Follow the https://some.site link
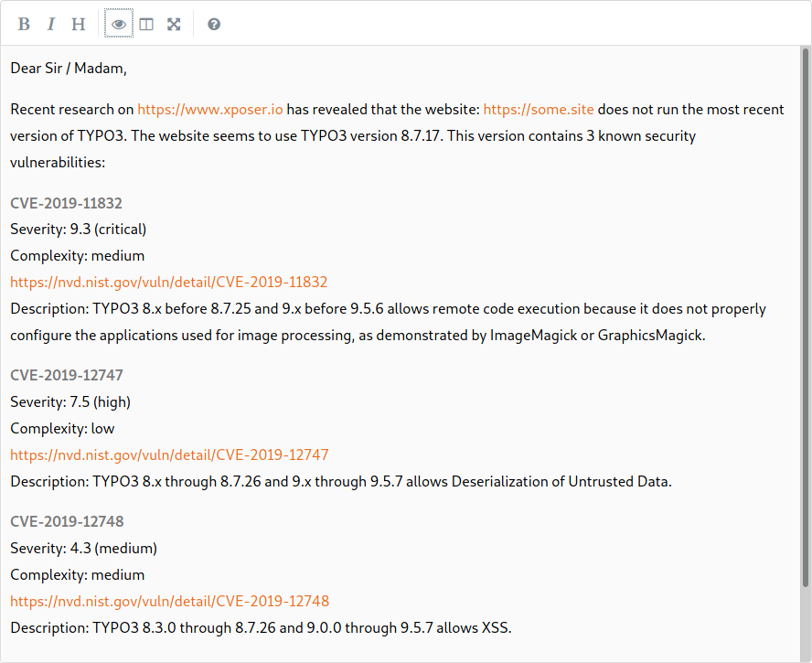Viewport: 812px width, 663px height. (x=539, y=110)
